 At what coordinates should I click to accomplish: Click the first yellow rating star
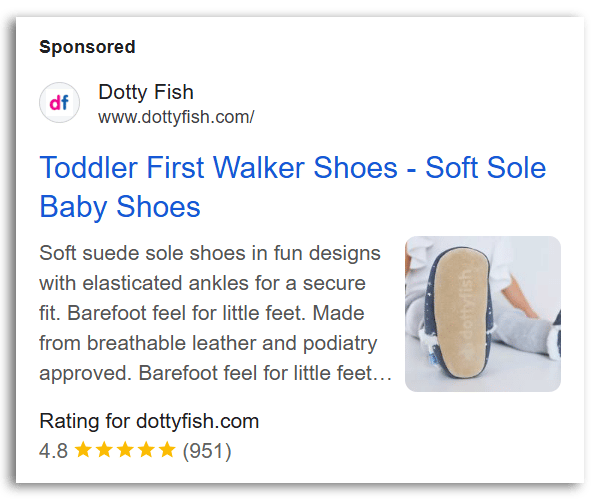click(x=84, y=450)
